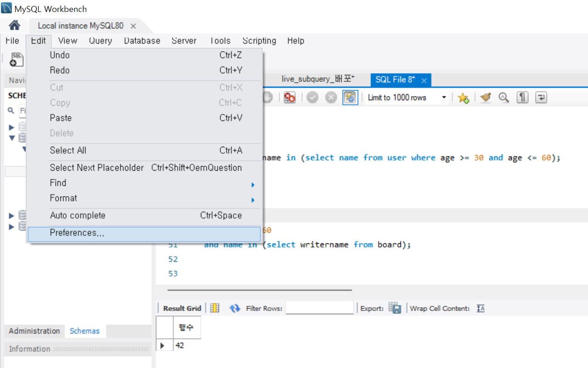
Task: Choose Select Next Placeholder
Action: (144, 167)
